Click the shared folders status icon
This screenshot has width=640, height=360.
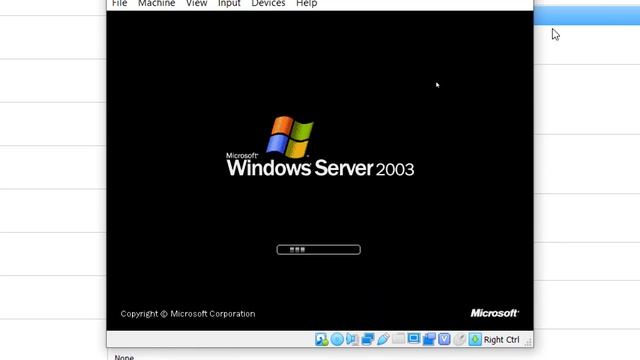click(398, 339)
